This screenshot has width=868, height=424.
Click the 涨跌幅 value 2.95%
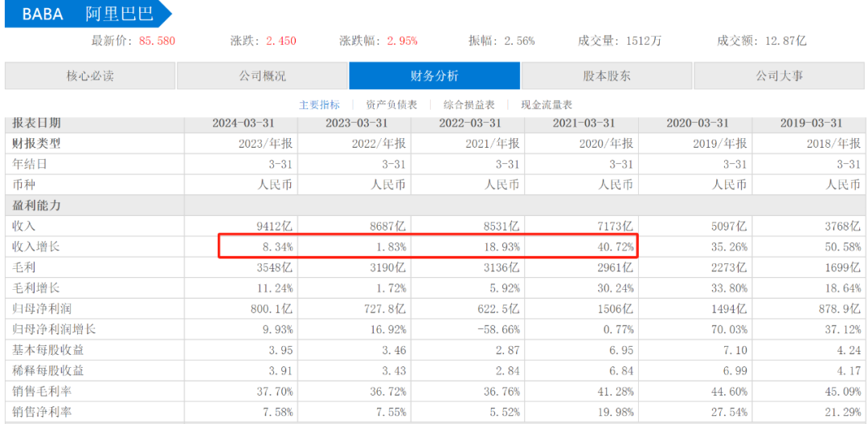click(x=403, y=41)
